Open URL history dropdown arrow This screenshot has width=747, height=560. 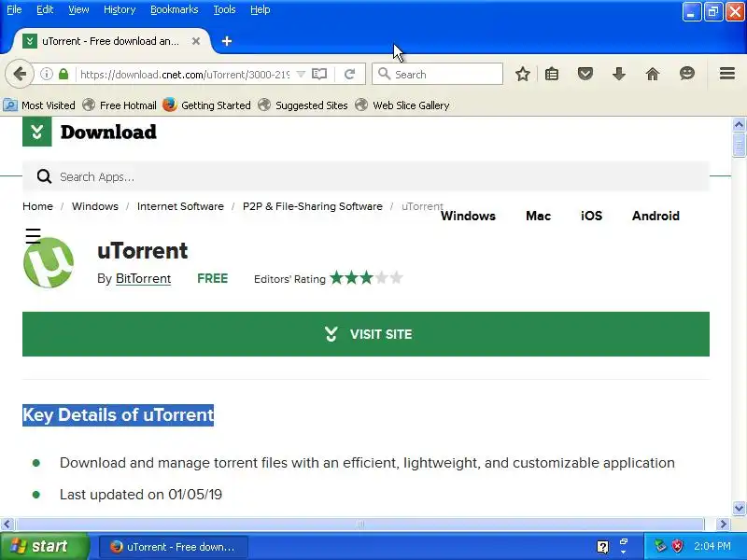[x=301, y=74]
